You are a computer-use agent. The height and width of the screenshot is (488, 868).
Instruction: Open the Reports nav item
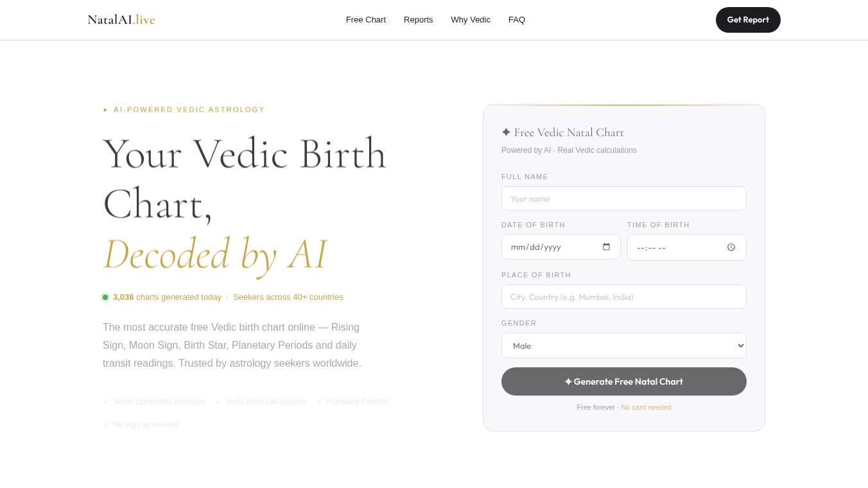[x=419, y=20]
